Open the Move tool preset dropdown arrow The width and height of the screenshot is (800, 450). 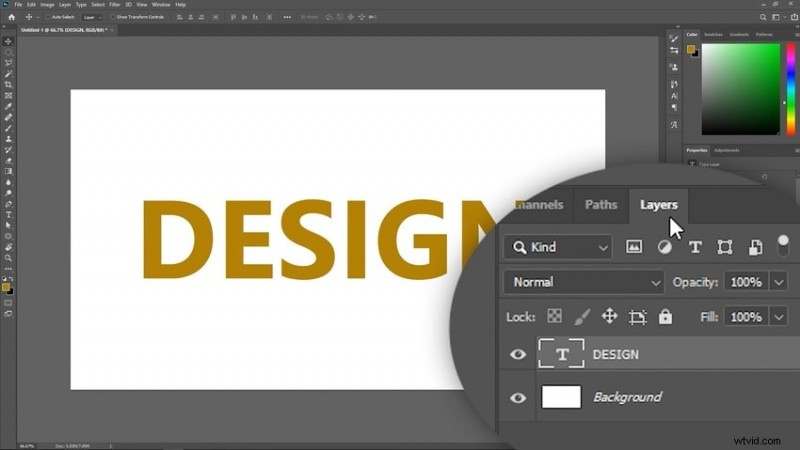pos(37,17)
